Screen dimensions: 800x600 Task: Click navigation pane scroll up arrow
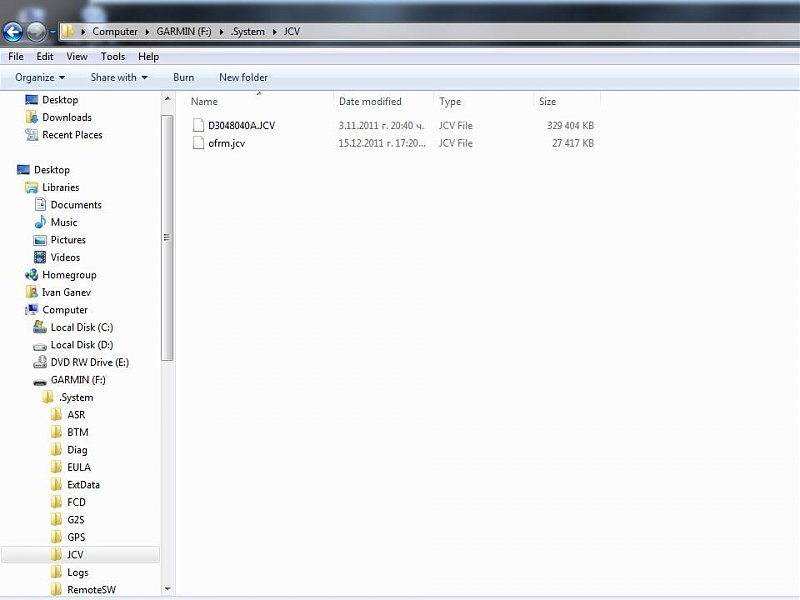point(167,98)
